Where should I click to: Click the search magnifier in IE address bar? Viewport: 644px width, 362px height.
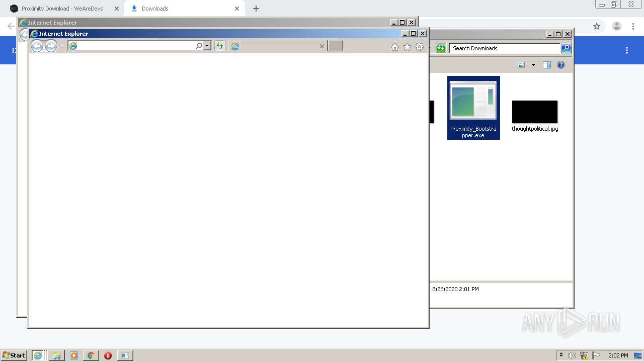tap(199, 46)
